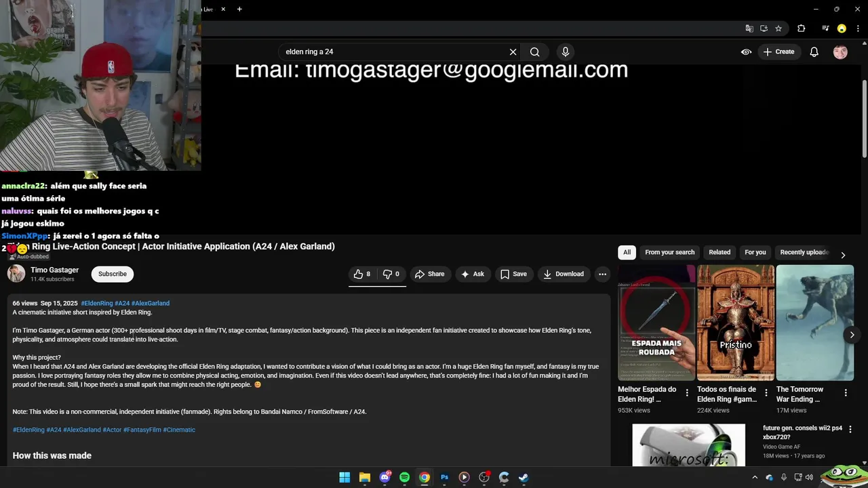Open Chrome media controls icon
The width and height of the screenshot is (868, 488).
click(x=825, y=28)
